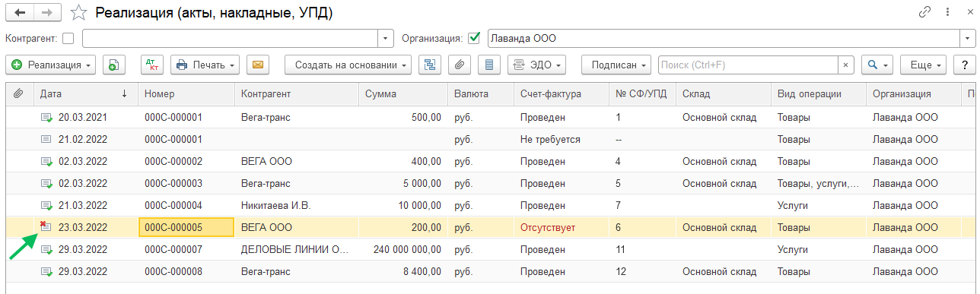980x294 pixels.
Task: Copy link via chain icon
Action: 925,12
